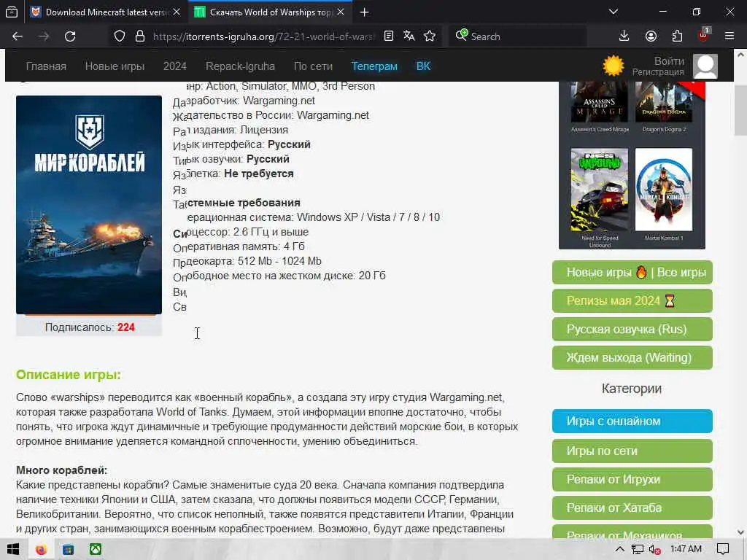Viewport: 747px width, 560px height.
Task: Open the Мир Кораблей cover image
Action: click(x=89, y=205)
